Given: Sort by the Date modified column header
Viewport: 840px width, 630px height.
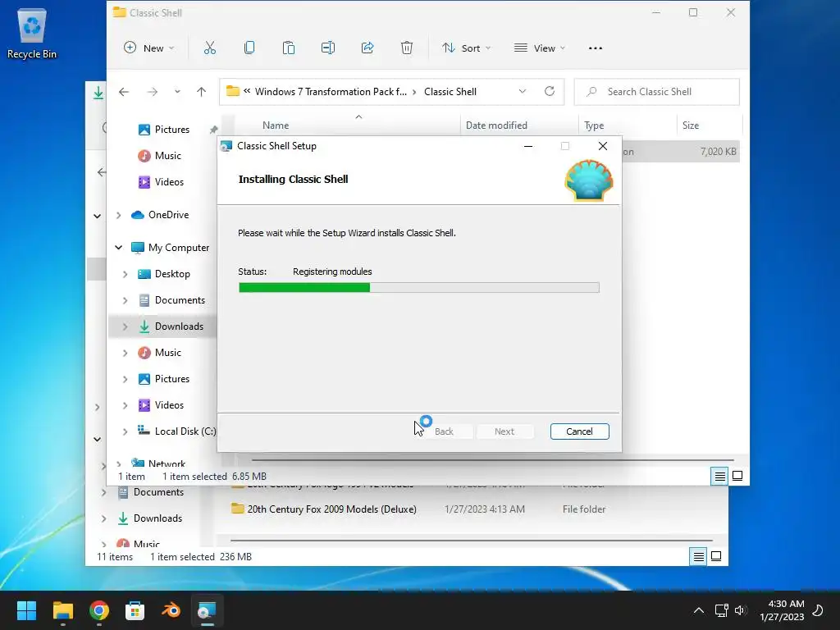Looking at the screenshot, I should tap(496, 126).
